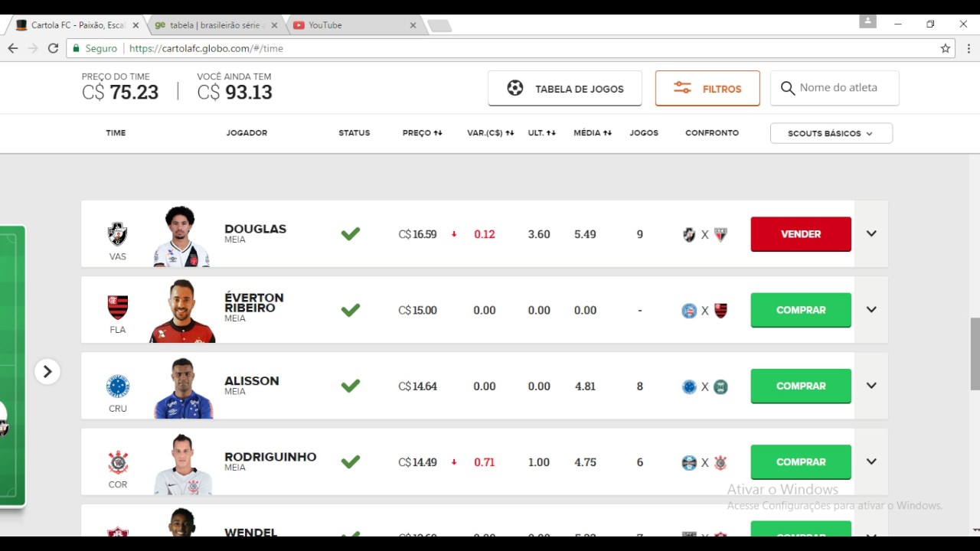Buy Éverton Ribeiro with Comprar

click(x=801, y=310)
